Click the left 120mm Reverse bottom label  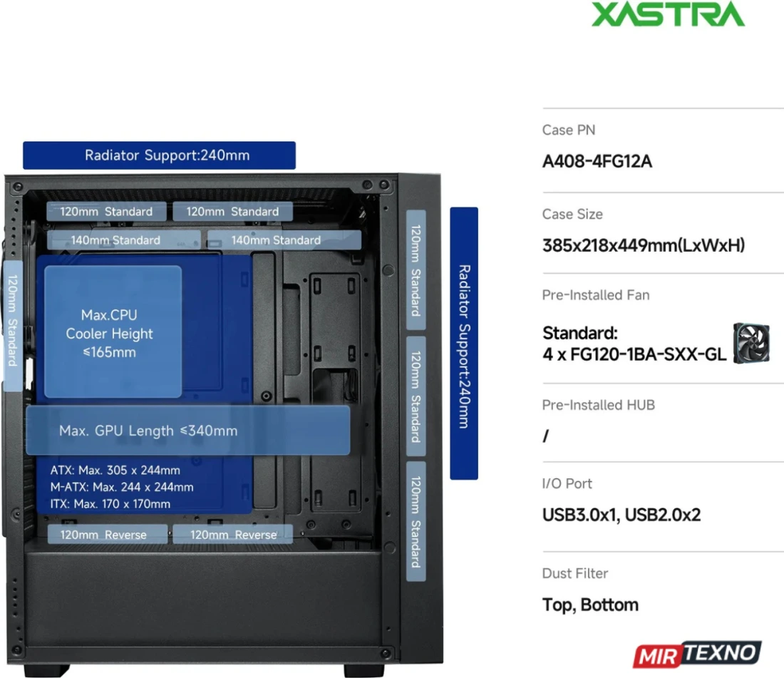click(x=108, y=535)
